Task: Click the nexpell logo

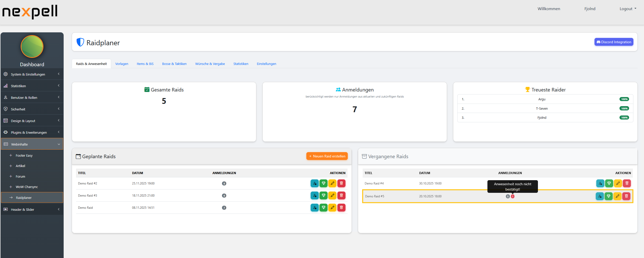Action: tap(30, 12)
